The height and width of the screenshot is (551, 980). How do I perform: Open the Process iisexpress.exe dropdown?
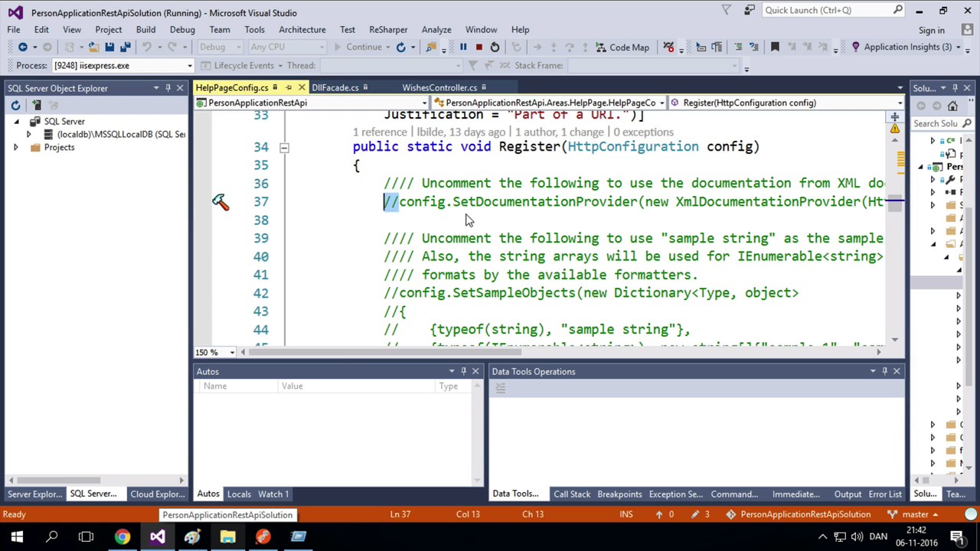click(x=189, y=66)
